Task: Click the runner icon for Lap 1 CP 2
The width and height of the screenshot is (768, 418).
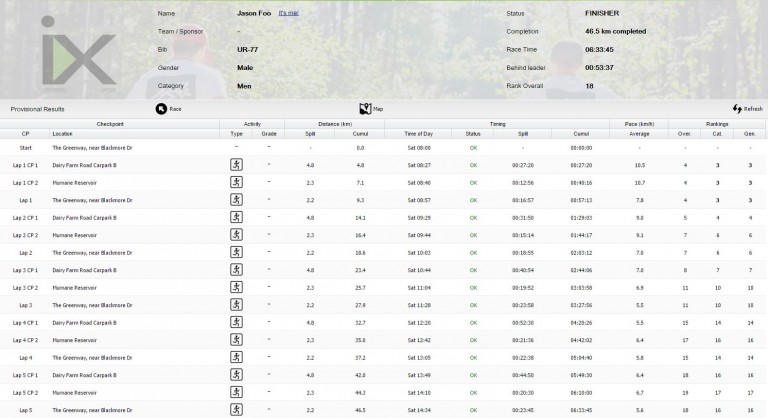Action: pos(237,182)
